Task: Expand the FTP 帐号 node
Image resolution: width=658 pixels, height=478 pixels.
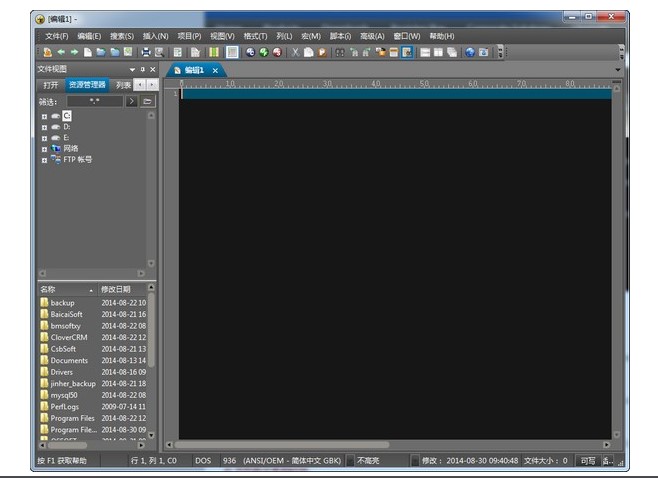Action: 44,160
